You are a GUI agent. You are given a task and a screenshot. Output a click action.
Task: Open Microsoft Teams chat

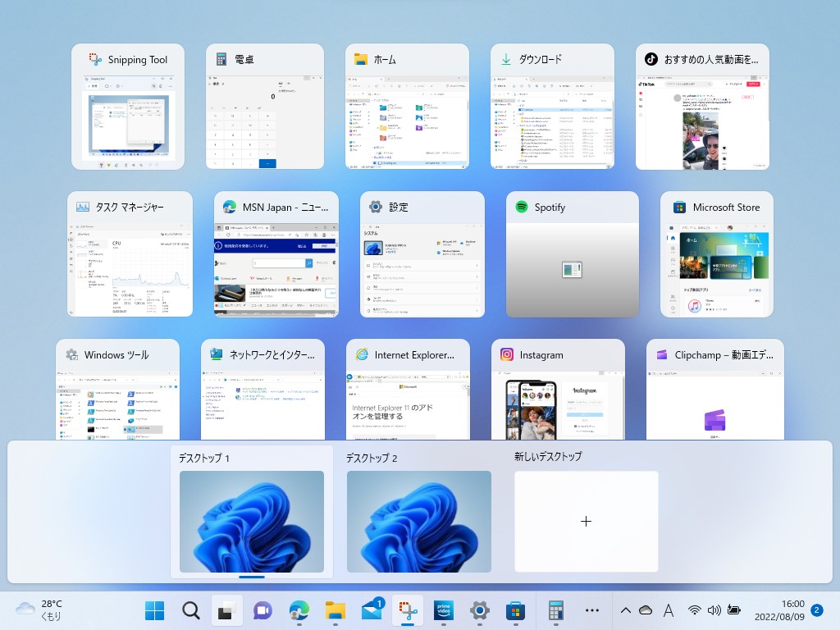click(x=262, y=611)
